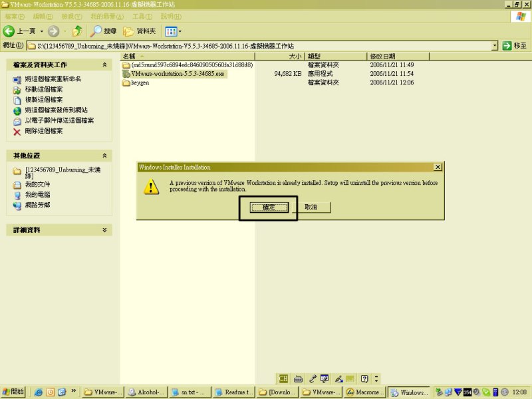Click the CH language bar indicator
532x399 pixels.
(x=283, y=378)
